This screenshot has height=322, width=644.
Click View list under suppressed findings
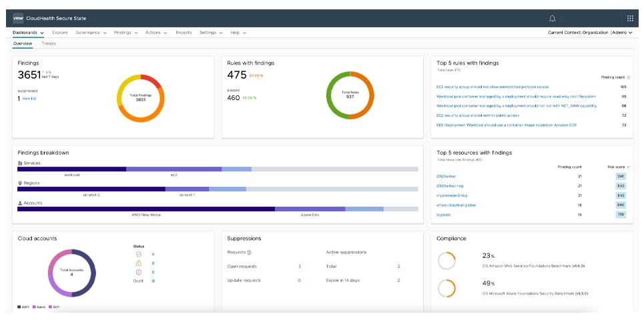point(29,99)
